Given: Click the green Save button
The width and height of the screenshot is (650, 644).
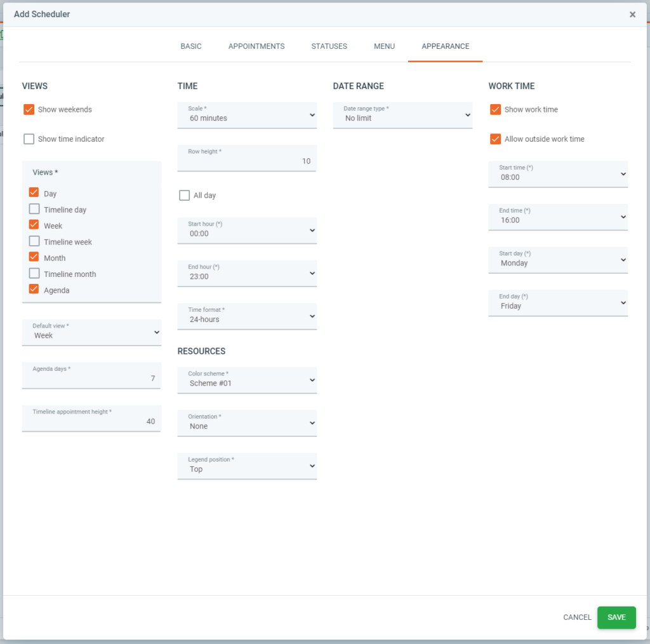Looking at the screenshot, I should tap(616, 617).
